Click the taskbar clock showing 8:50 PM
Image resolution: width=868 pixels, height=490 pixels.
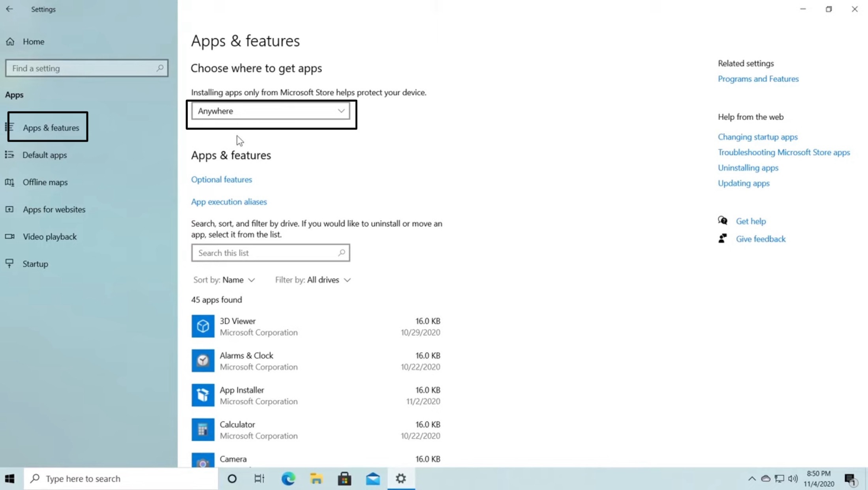pyautogui.click(x=819, y=479)
